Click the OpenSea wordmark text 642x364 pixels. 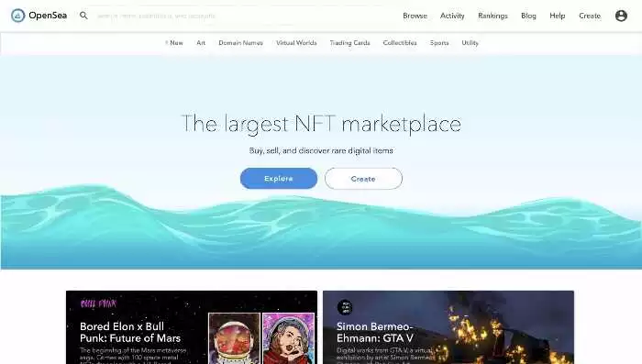pyautogui.click(x=48, y=16)
